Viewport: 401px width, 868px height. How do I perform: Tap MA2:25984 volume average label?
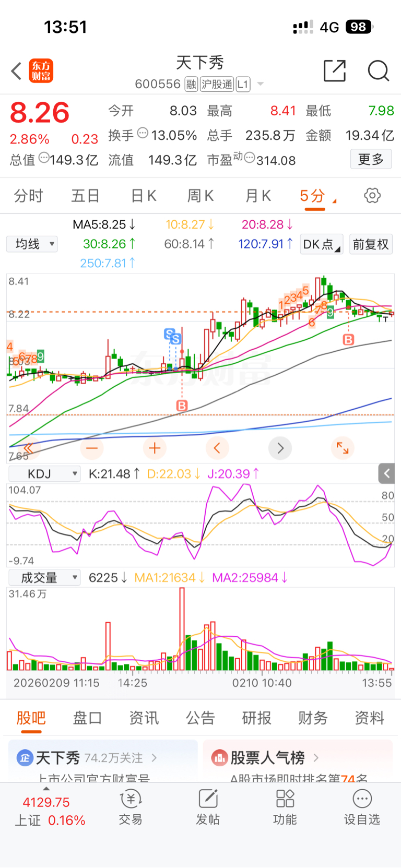coord(250,578)
